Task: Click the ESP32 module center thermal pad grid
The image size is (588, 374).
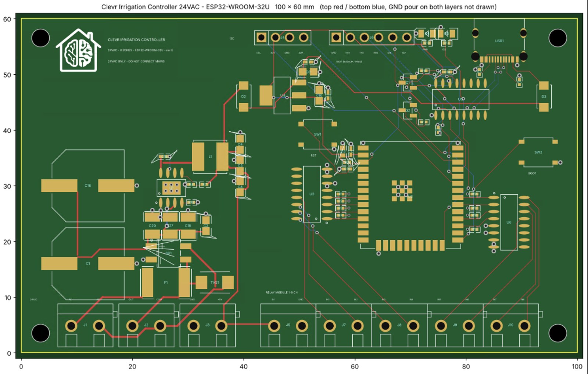Action: click(402, 190)
